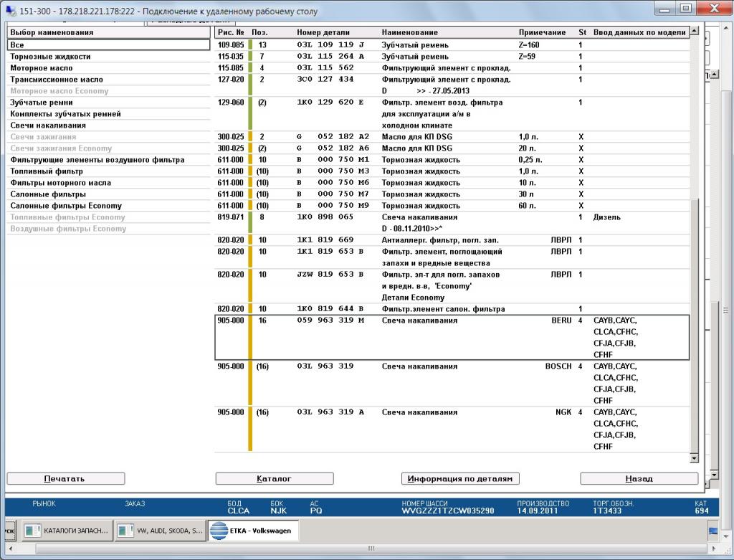Select the Все category in the name list
Screen dimensions: 734x560
(109, 45)
